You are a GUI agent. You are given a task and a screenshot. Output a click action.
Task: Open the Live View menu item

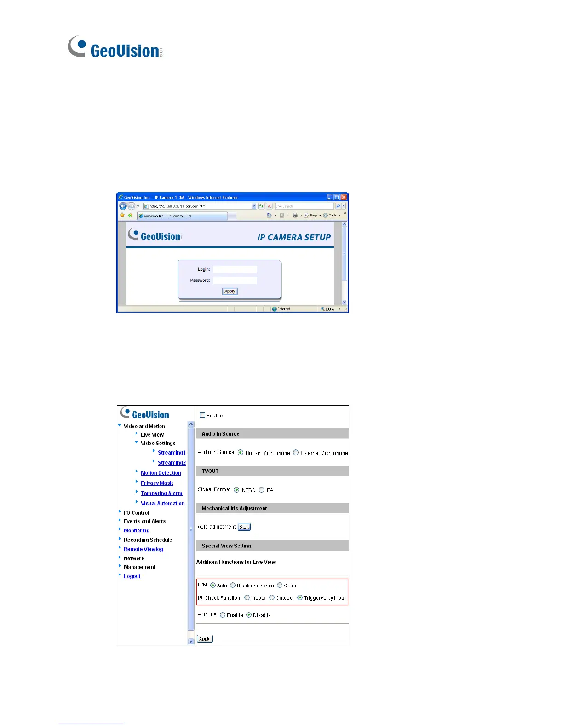152,435
